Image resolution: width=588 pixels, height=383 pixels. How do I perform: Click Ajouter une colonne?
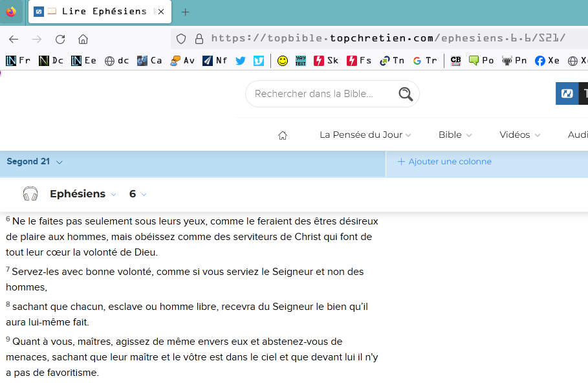(444, 162)
